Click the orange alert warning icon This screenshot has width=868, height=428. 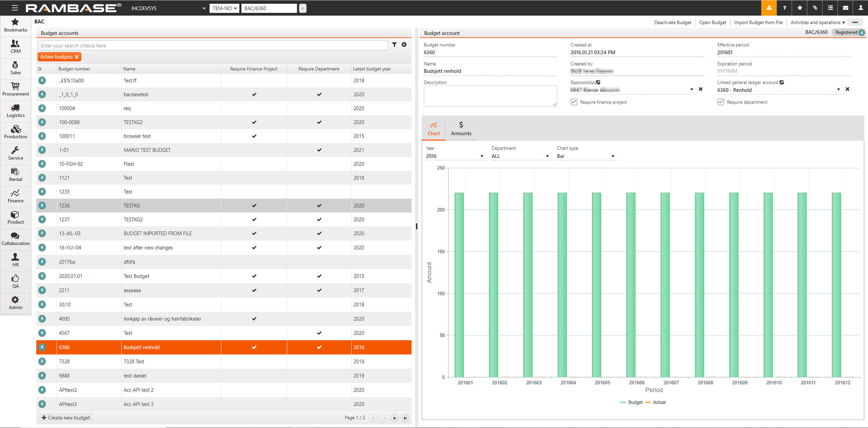coord(769,8)
